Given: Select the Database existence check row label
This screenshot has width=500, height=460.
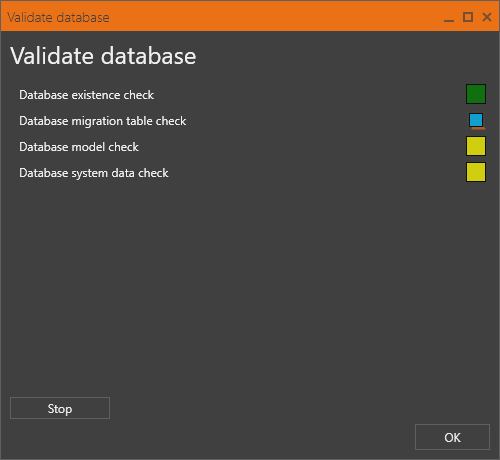Looking at the screenshot, I should (x=87, y=95).
